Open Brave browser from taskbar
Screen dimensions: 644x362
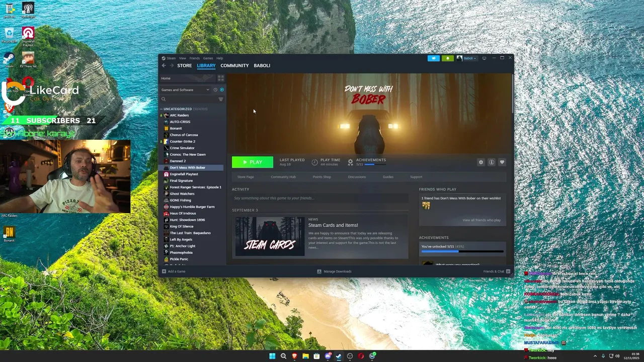click(x=294, y=356)
